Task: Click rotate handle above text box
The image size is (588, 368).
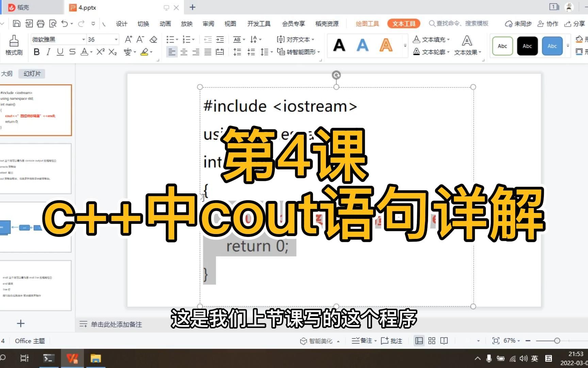Action: (x=336, y=75)
